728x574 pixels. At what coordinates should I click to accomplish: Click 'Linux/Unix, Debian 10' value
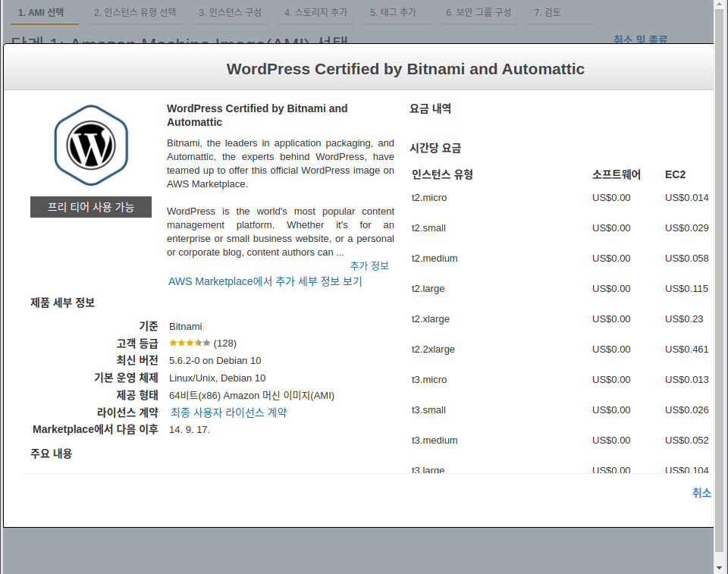pos(218,378)
